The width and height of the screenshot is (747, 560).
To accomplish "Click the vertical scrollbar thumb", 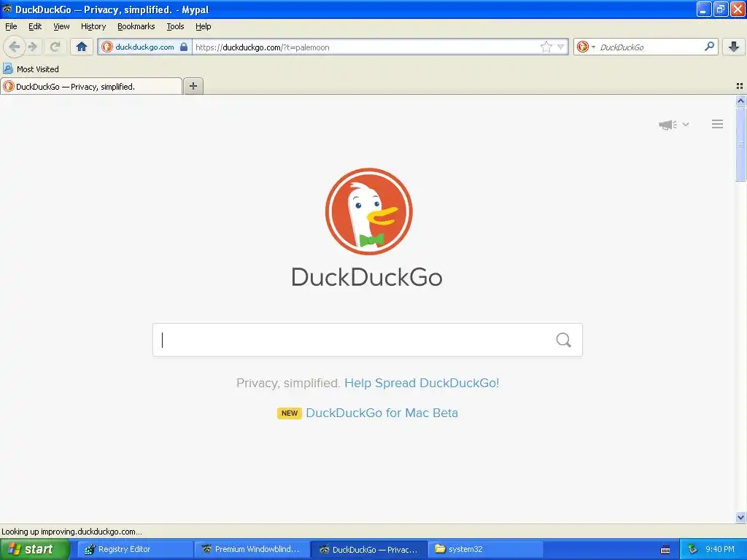I will point(740,144).
